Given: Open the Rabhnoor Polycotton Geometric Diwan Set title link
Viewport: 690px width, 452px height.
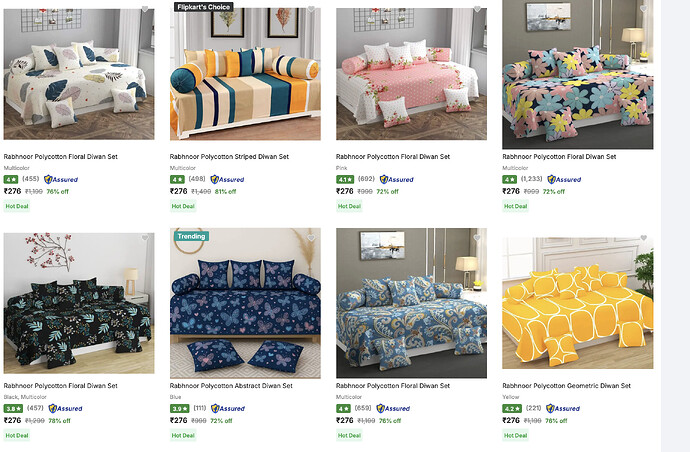Looking at the screenshot, I should pos(567,386).
